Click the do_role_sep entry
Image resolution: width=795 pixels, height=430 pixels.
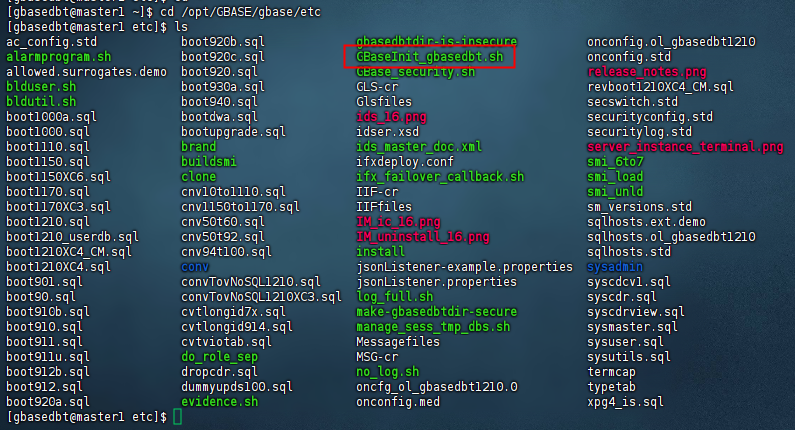tap(219, 357)
